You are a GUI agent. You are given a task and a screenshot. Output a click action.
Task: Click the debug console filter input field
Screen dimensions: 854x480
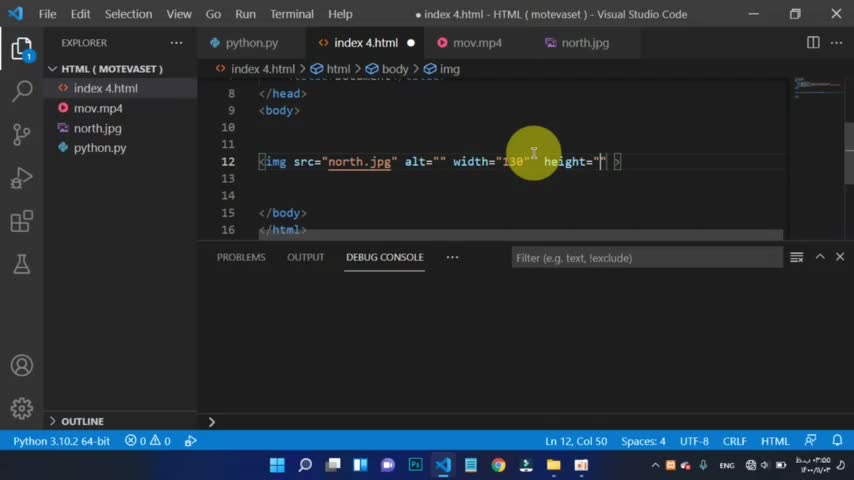coord(646,258)
